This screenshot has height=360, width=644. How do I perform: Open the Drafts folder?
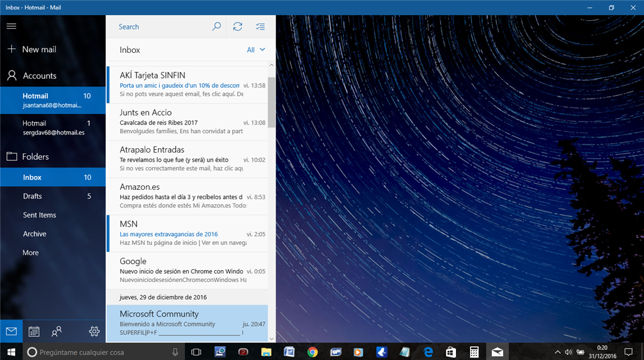point(53,196)
